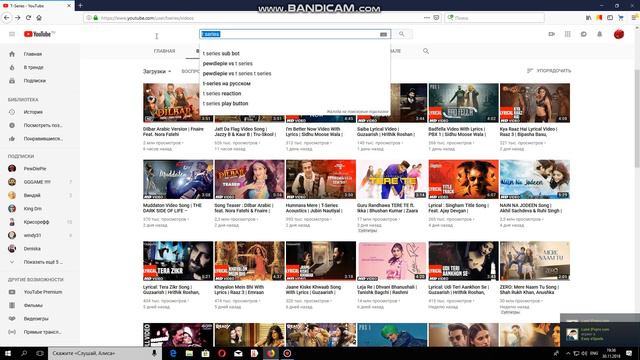Screen dimensions: 640x360
Task: Expand the Загрузки uploads dropdown
Action: [157, 71]
